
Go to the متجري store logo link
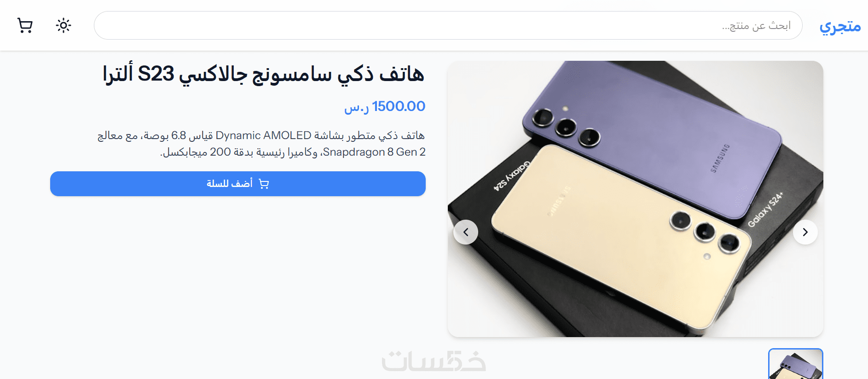[840, 26]
